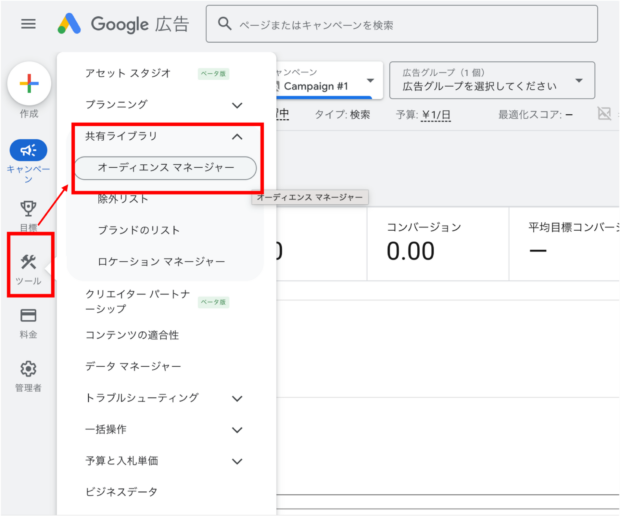The image size is (620, 516).
Task: Open the 料金 billing card section
Action: pyautogui.click(x=28, y=315)
